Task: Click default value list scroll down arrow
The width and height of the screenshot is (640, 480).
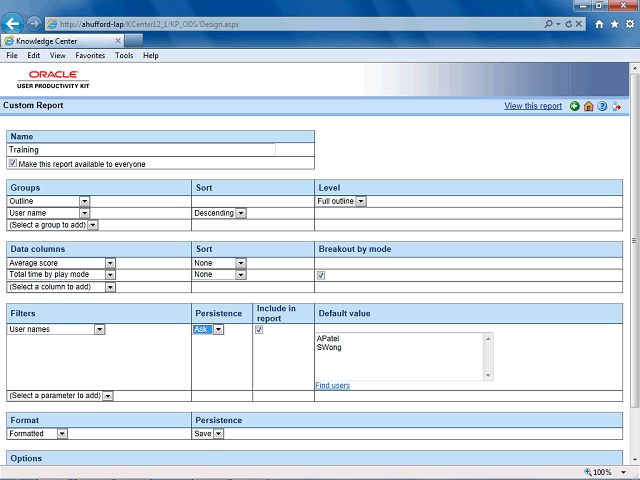Action: point(488,376)
